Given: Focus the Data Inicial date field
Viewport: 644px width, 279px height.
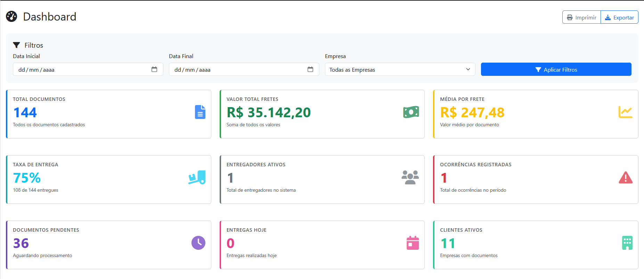Looking at the screenshot, I should coord(80,70).
